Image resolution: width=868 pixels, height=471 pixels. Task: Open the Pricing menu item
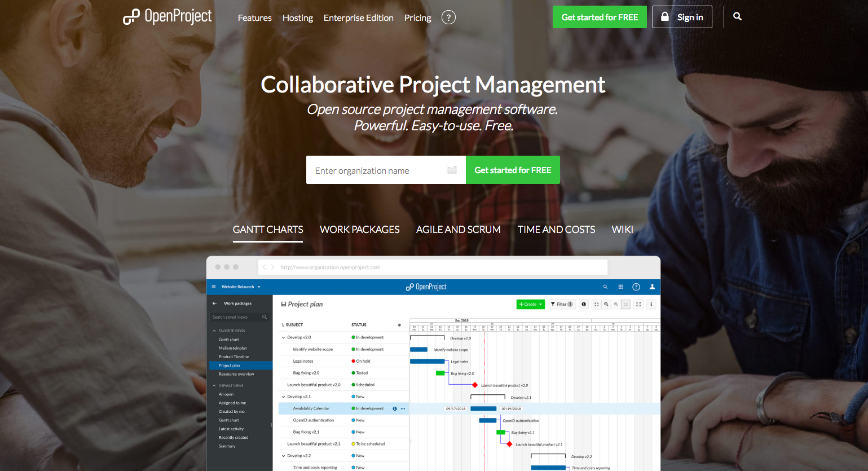(x=418, y=18)
